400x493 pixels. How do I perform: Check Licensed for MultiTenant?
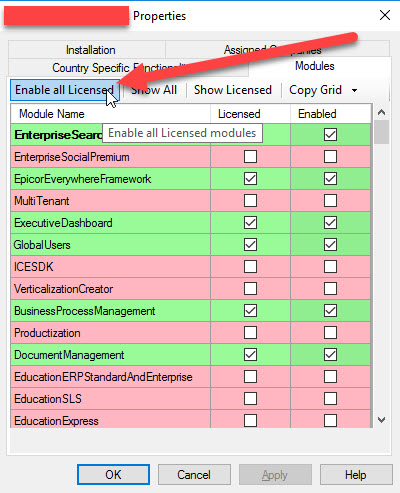pyautogui.click(x=250, y=200)
